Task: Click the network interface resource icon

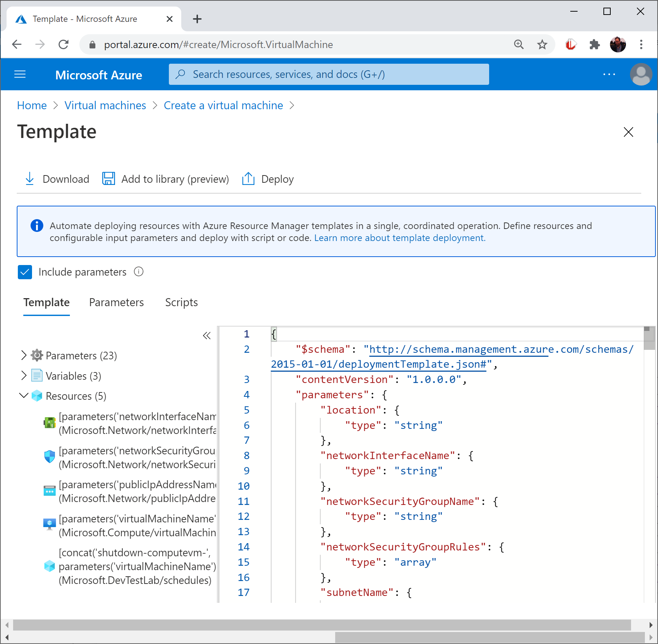Action: coord(49,422)
